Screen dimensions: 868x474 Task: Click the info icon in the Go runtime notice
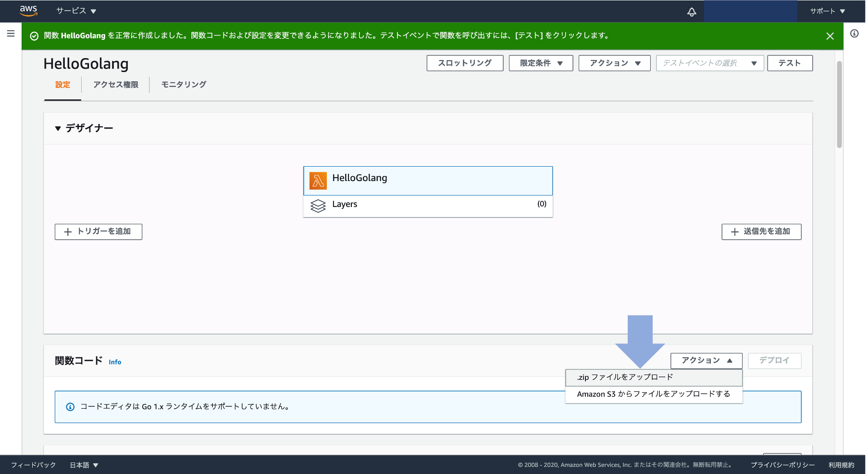pos(70,407)
